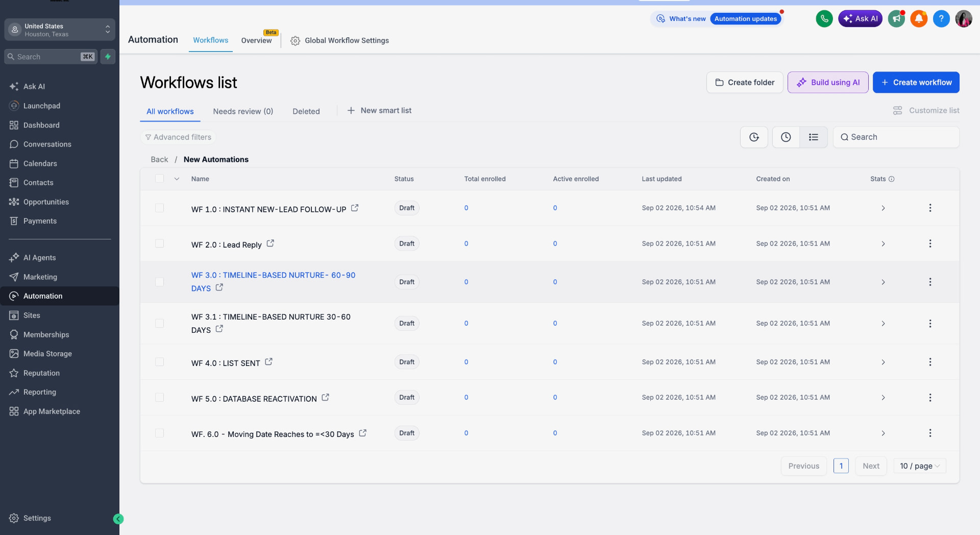The width and height of the screenshot is (980, 535).
Task: Toggle the select-all header checkbox
Action: (160, 179)
